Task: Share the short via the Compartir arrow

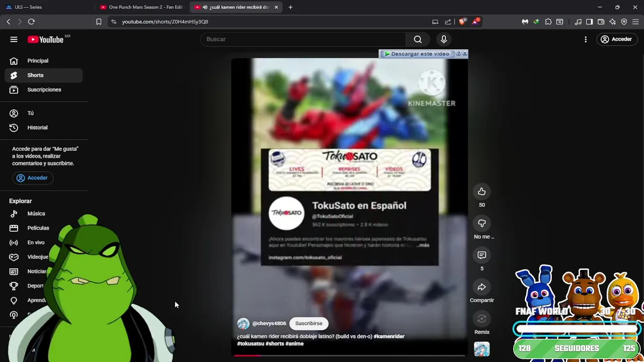Action: coord(481,287)
